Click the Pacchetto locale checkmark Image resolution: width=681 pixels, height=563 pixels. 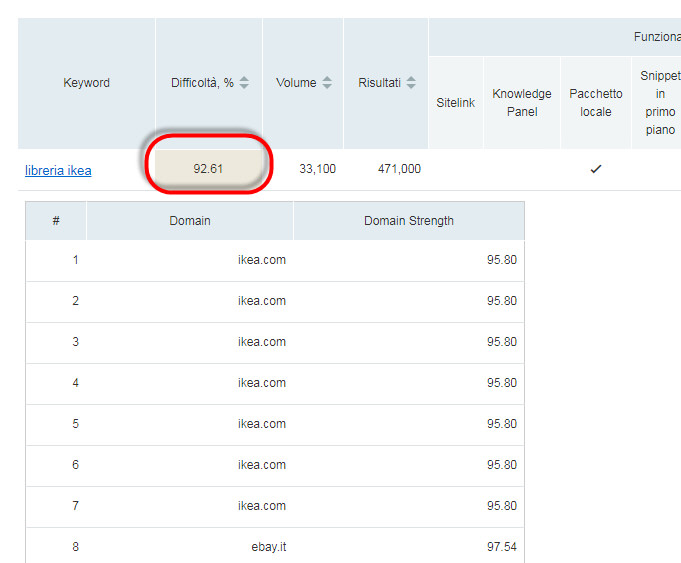pos(596,169)
